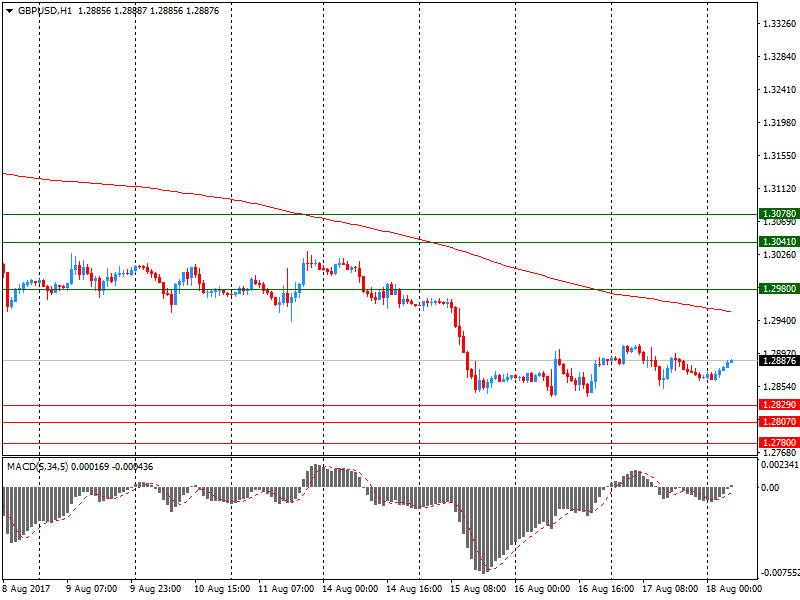800x600 pixels.
Task: Select the 10 Aug 15:00 time label
Action: pyautogui.click(x=222, y=589)
